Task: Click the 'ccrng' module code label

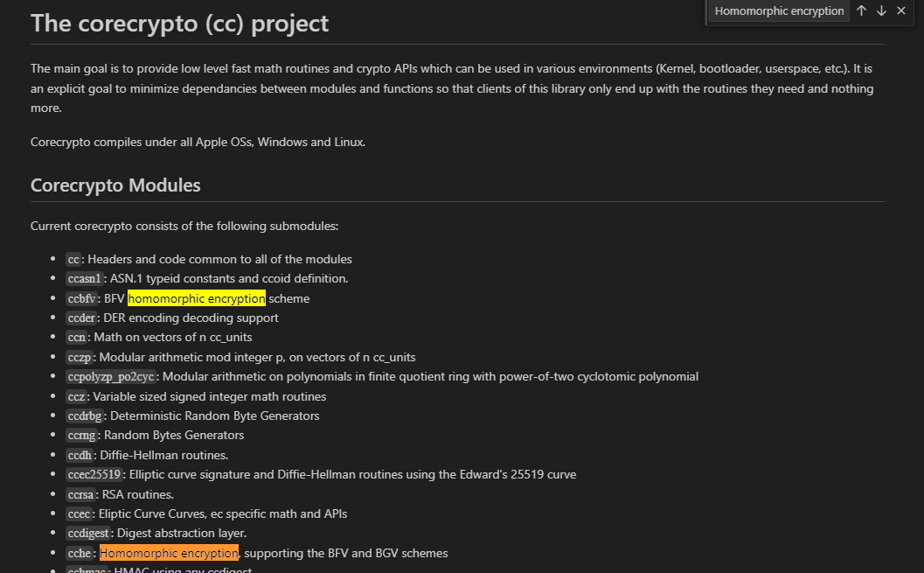Action: pyautogui.click(x=81, y=435)
